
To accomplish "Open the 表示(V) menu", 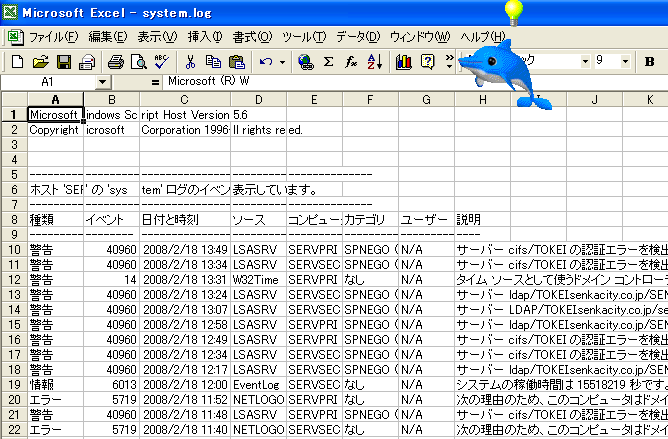I will pyautogui.click(x=157, y=37).
